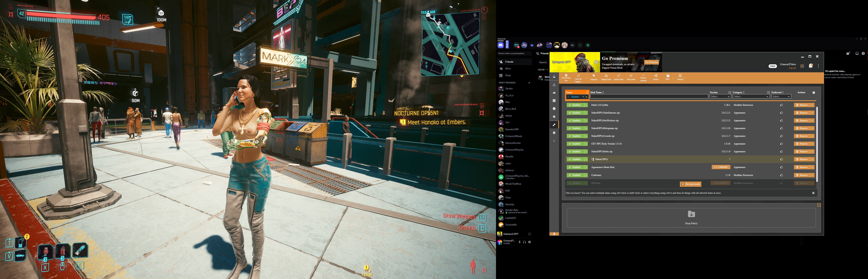Open the CrimsonXMusic direct message

click(514, 136)
